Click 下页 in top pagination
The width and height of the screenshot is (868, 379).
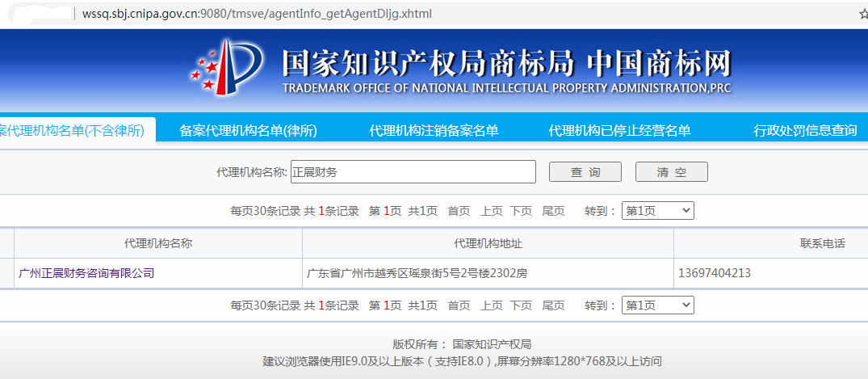coord(521,211)
